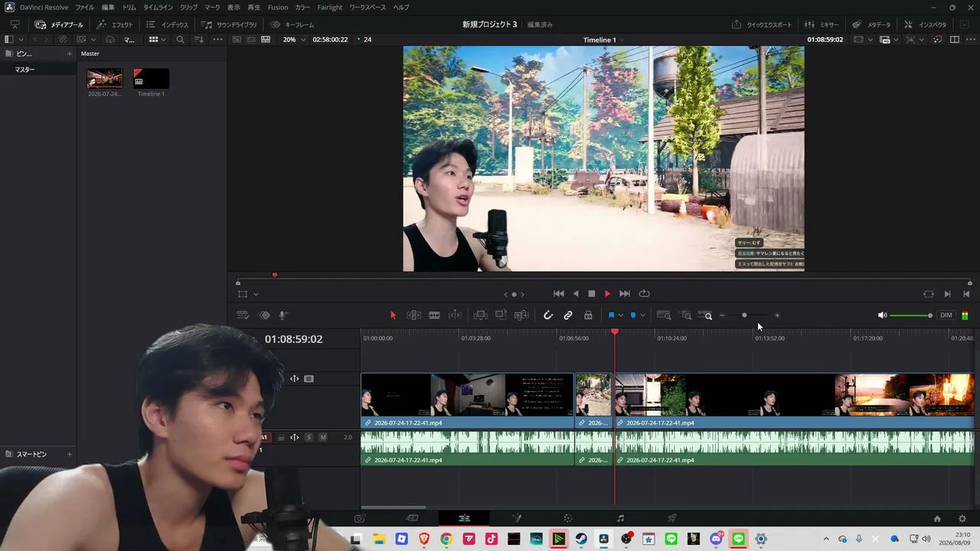Select the Timeline 1 thumbnail in media pool

coord(151,79)
